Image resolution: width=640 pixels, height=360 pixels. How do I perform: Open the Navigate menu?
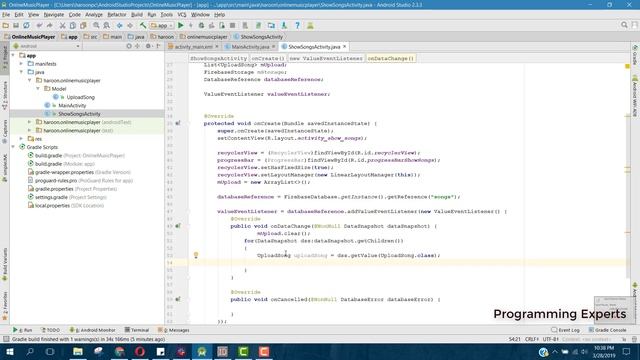point(54,15)
